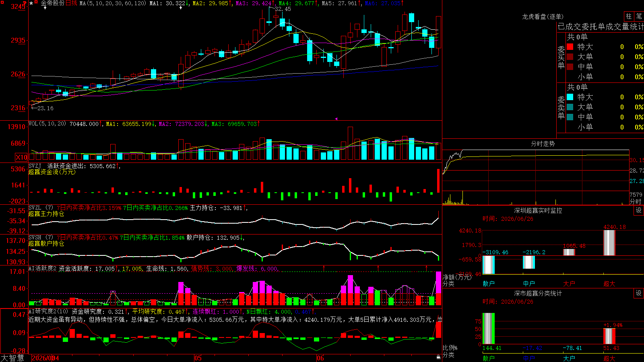The height and width of the screenshot is (362, 644).
Task: Open 设 settings for 深圳超赢实时监控
Action: (639, 210)
